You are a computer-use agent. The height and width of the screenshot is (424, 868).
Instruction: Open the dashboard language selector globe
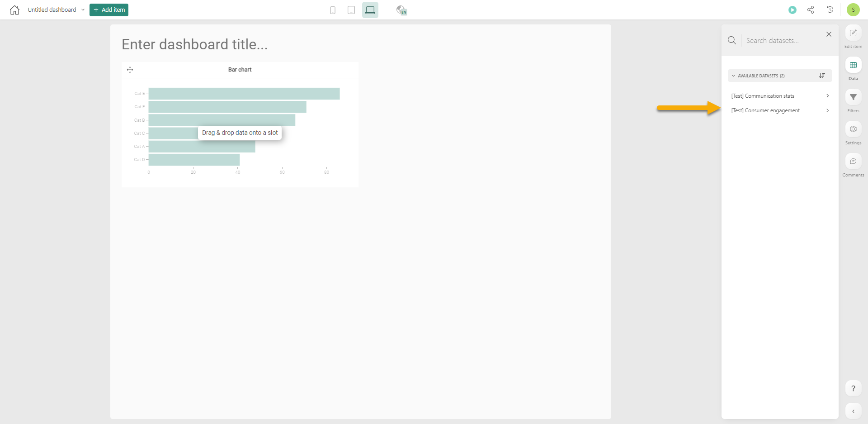pos(401,10)
